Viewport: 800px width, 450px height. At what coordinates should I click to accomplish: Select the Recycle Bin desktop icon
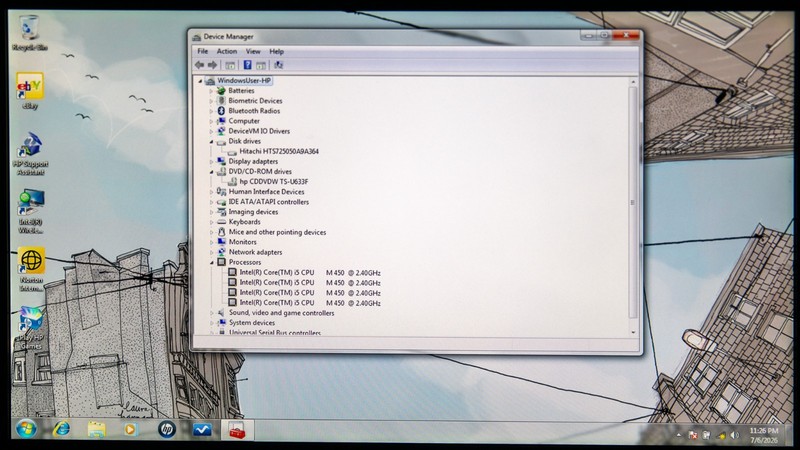[30, 33]
